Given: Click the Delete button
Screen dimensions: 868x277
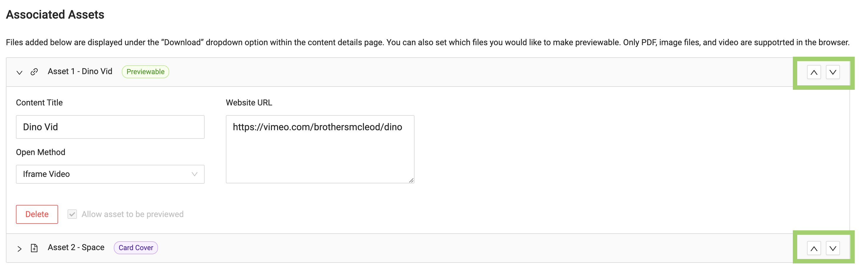Looking at the screenshot, I should tap(37, 214).
